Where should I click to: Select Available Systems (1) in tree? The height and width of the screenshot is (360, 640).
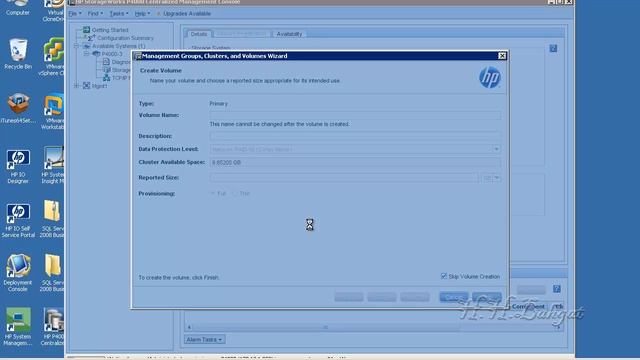tap(118, 46)
